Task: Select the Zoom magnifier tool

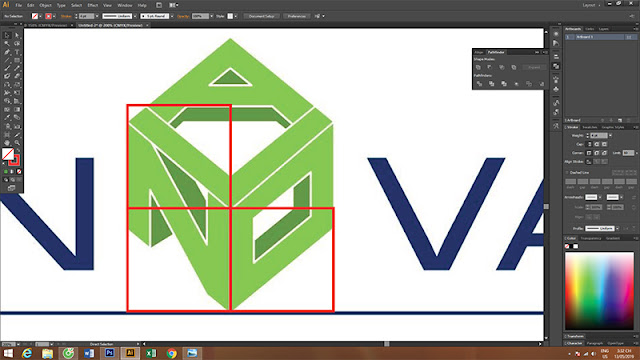Action: click(17, 143)
